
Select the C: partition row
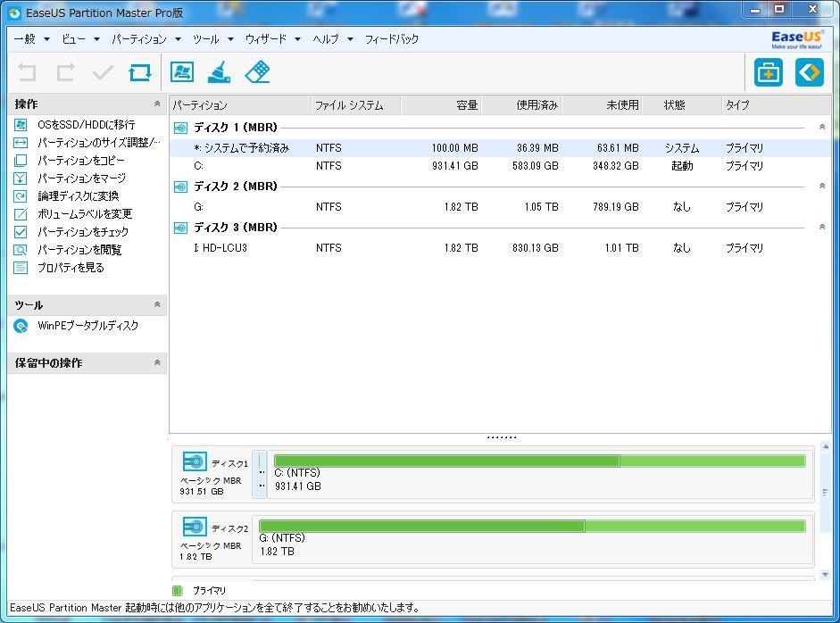(501, 166)
